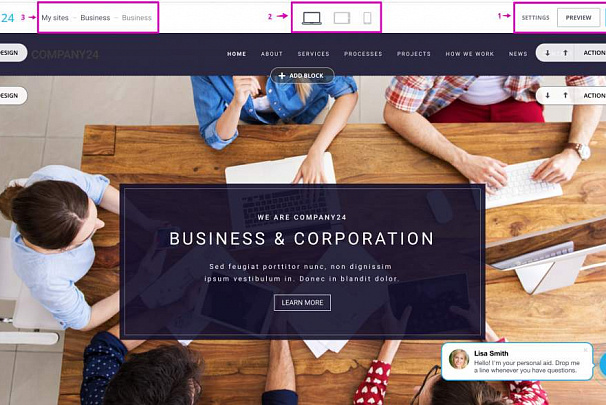This screenshot has height=405, width=606.
Task: Select the How We Work menu item
Action: (x=470, y=54)
